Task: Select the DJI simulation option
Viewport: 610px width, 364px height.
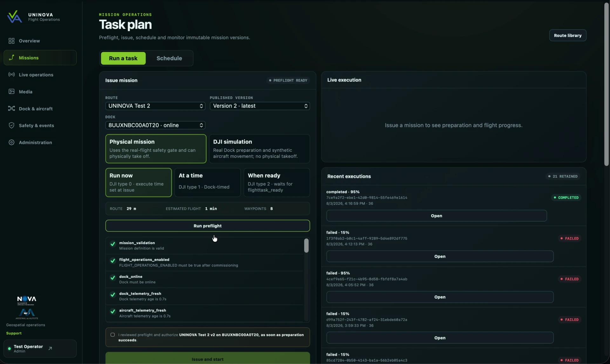Action: (x=259, y=149)
